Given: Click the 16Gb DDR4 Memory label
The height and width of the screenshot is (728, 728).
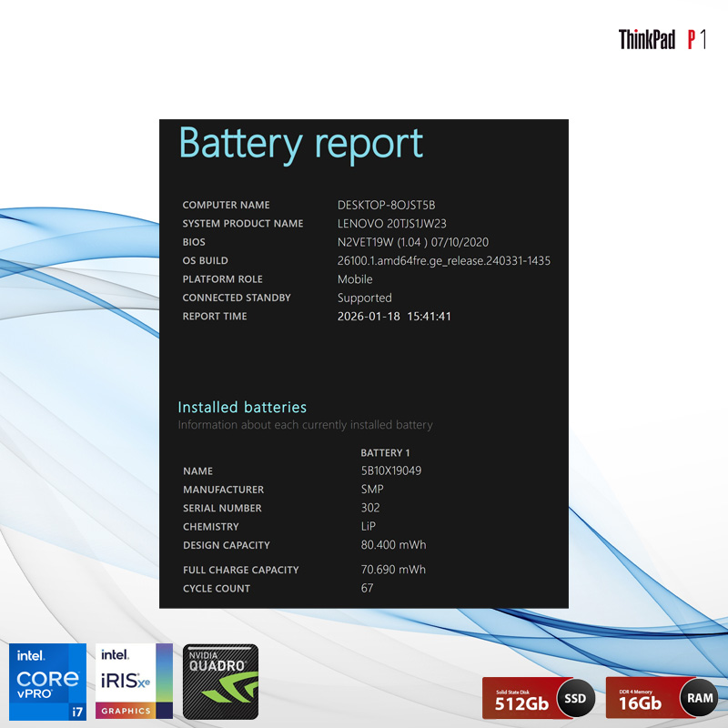Looking at the screenshot, I should 642,699.
